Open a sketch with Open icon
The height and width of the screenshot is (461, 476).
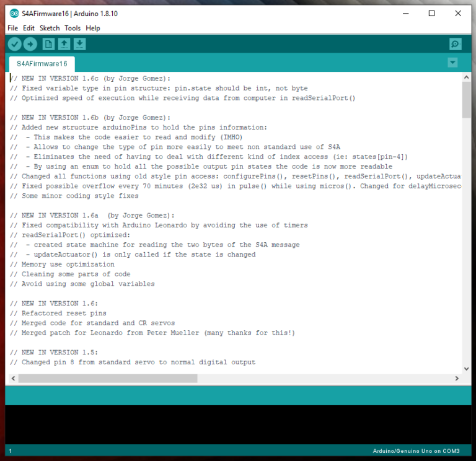click(x=64, y=44)
